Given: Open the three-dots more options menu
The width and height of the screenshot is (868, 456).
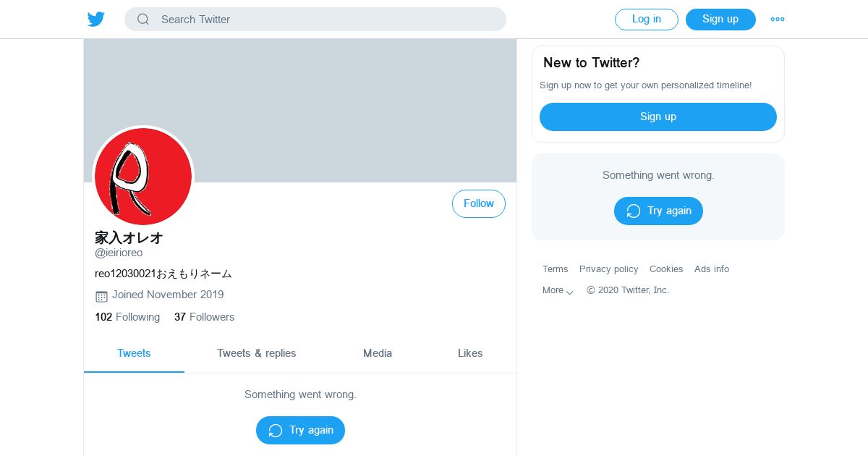Looking at the screenshot, I should [778, 20].
